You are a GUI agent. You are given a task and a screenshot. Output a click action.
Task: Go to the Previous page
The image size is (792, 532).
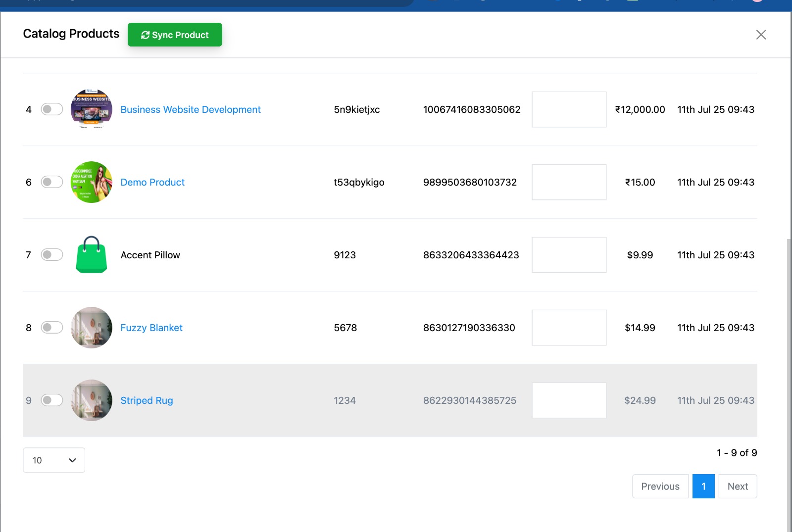pos(660,486)
